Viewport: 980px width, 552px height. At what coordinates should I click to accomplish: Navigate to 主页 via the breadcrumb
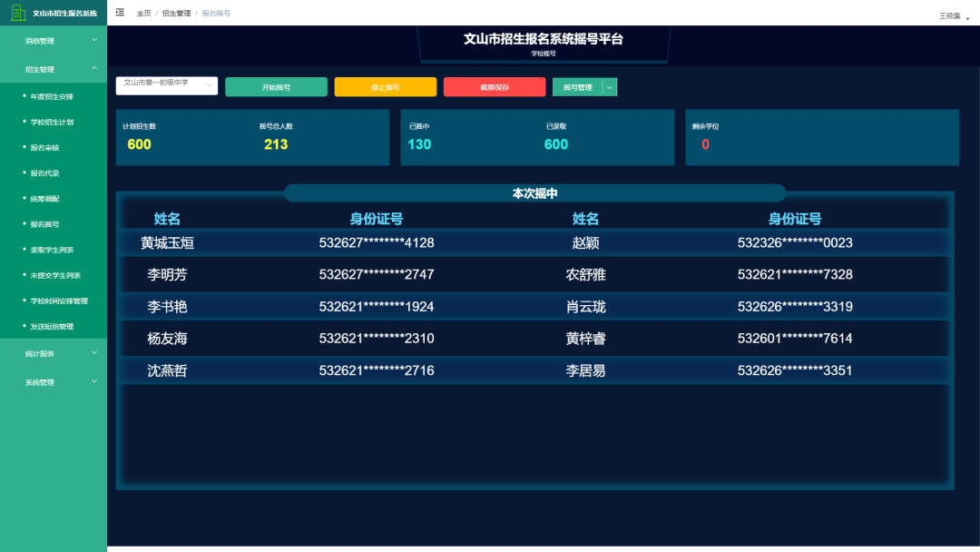coord(142,13)
